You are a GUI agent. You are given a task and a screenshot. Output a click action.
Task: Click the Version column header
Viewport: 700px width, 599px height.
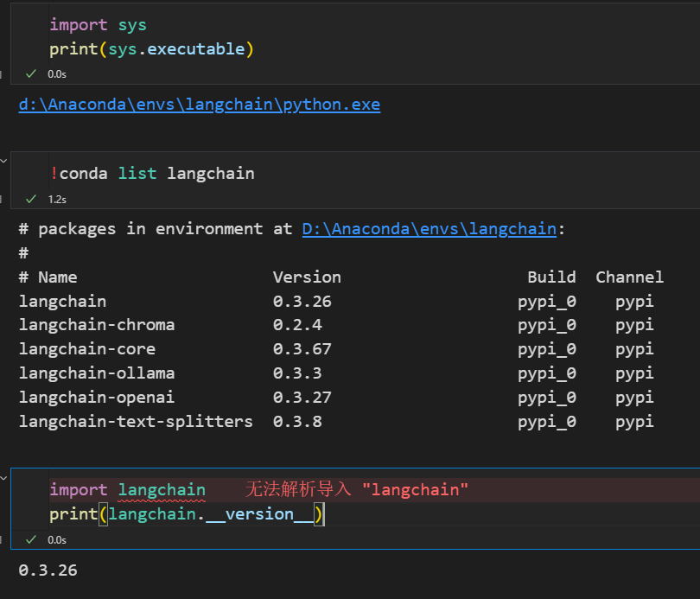coord(307,277)
